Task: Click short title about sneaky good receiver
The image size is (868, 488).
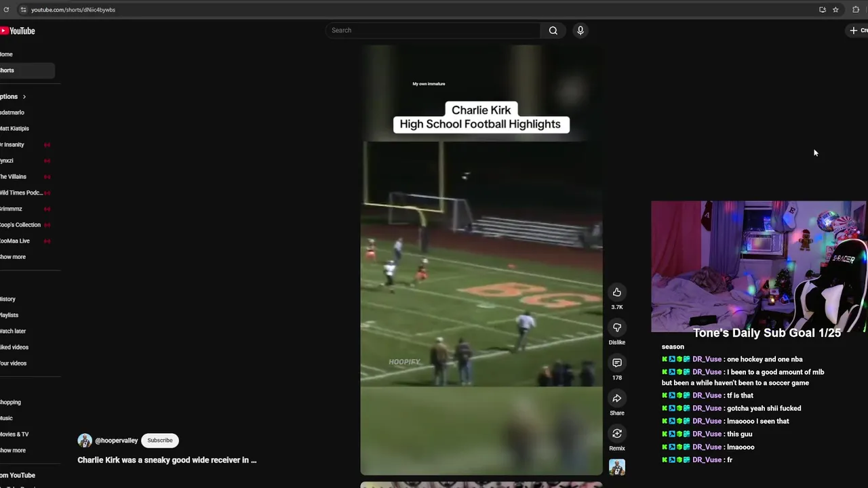Action: 167,460
